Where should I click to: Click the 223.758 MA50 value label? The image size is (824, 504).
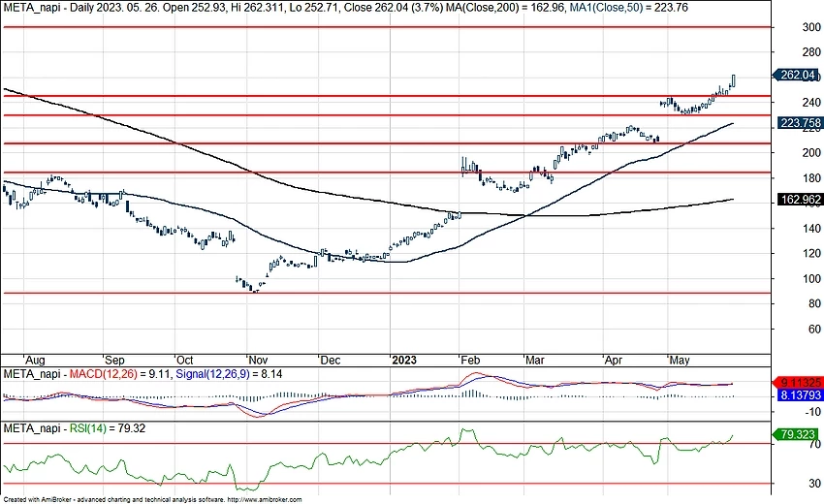tap(800, 123)
